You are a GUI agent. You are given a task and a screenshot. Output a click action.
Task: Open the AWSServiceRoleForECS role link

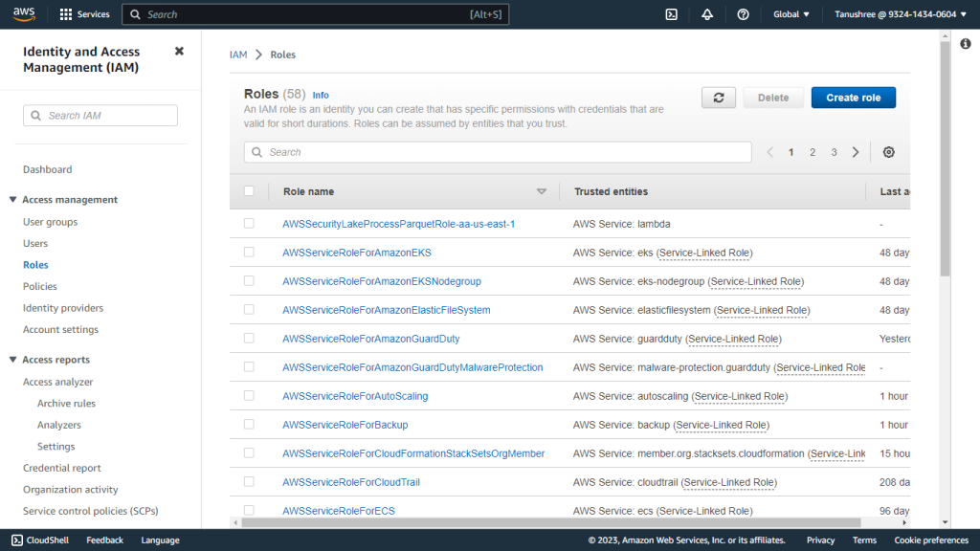pos(339,511)
